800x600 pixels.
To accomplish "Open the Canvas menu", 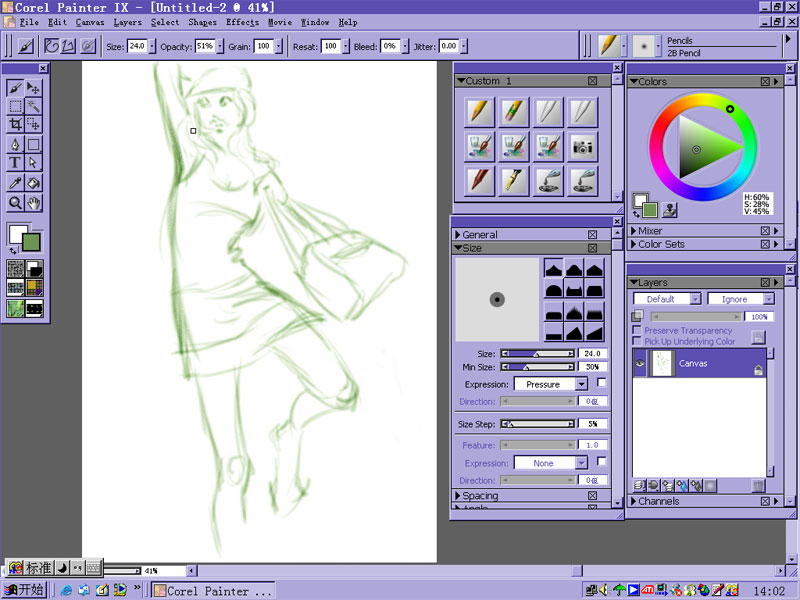I will click(x=90, y=22).
